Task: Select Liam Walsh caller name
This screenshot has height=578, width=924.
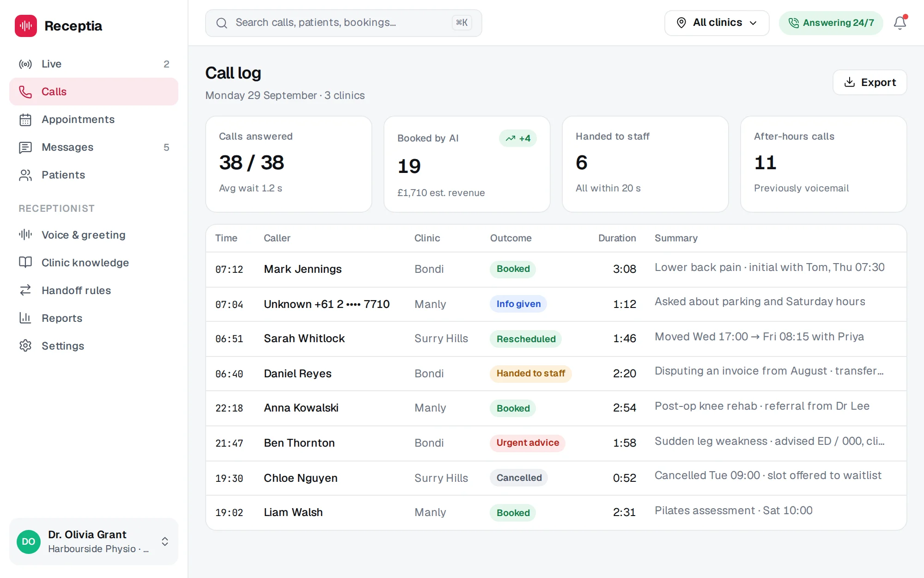Action: pyautogui.click(x=293, y=512)
